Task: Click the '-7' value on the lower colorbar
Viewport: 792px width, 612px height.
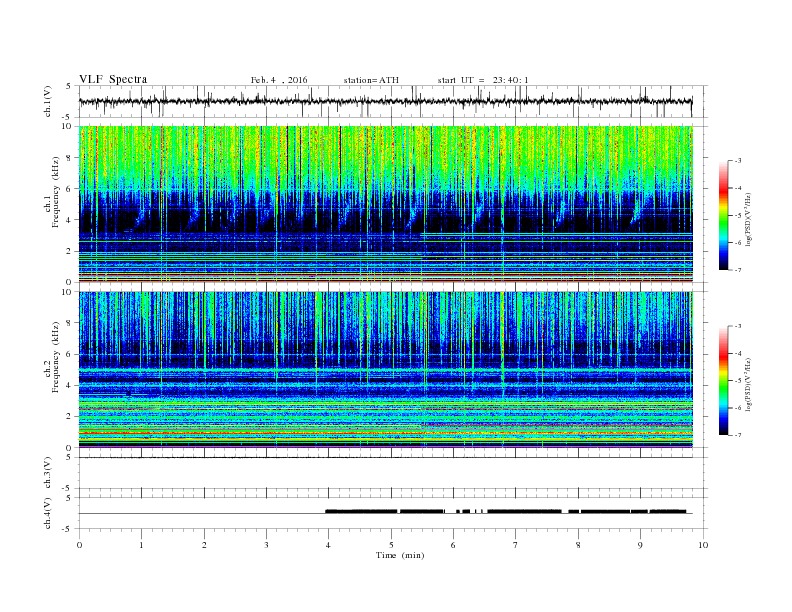Action: click(x=737, y=435)
